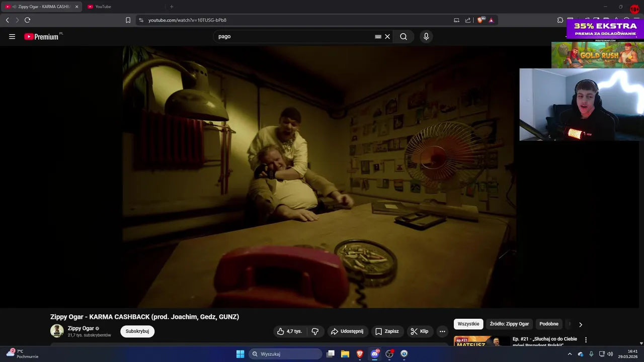Open Zippy Ogar channel avatar
The height and width of the screenshot is (362, 644).
(x=57, y=331)
